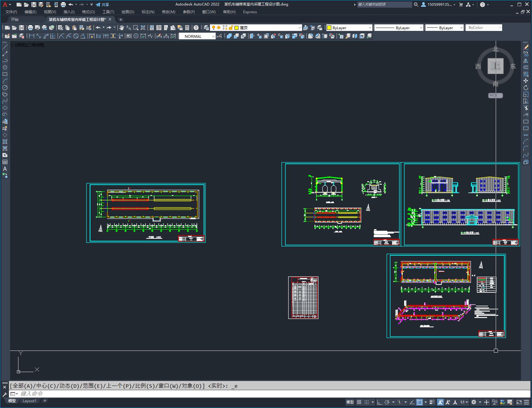Open the 视图(V) menu
The image size is (532, 408).
point(50,12)
